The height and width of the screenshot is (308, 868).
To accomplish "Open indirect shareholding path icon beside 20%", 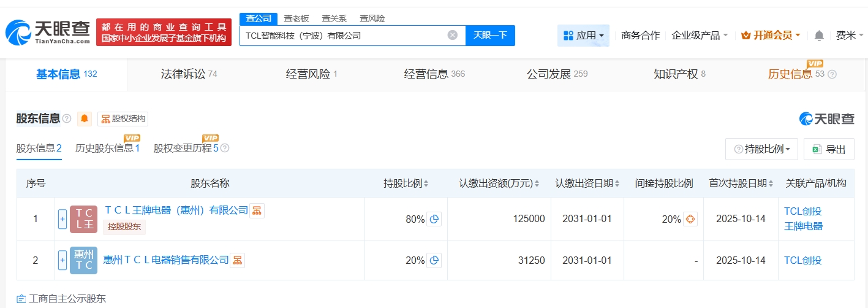I will 690,219.
